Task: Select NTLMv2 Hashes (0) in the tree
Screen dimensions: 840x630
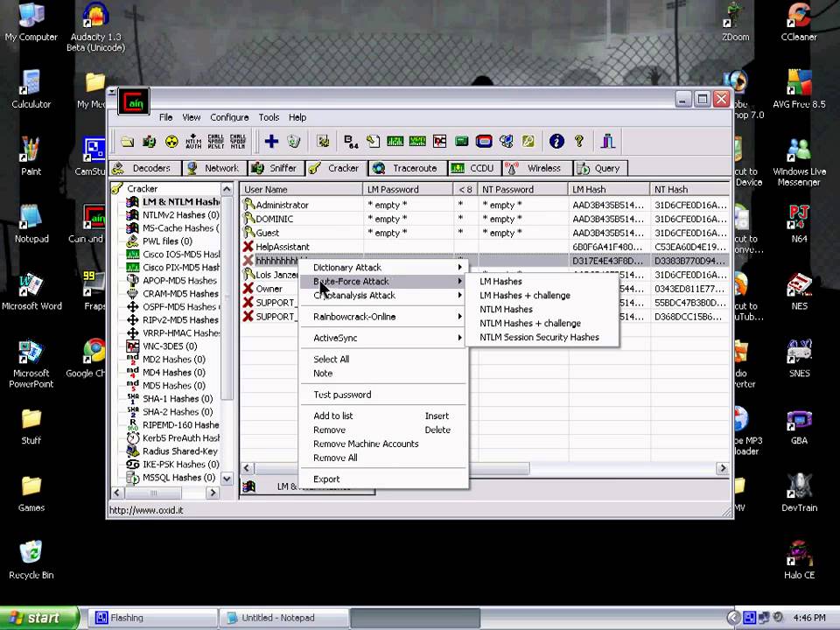Action: point(173,215)
